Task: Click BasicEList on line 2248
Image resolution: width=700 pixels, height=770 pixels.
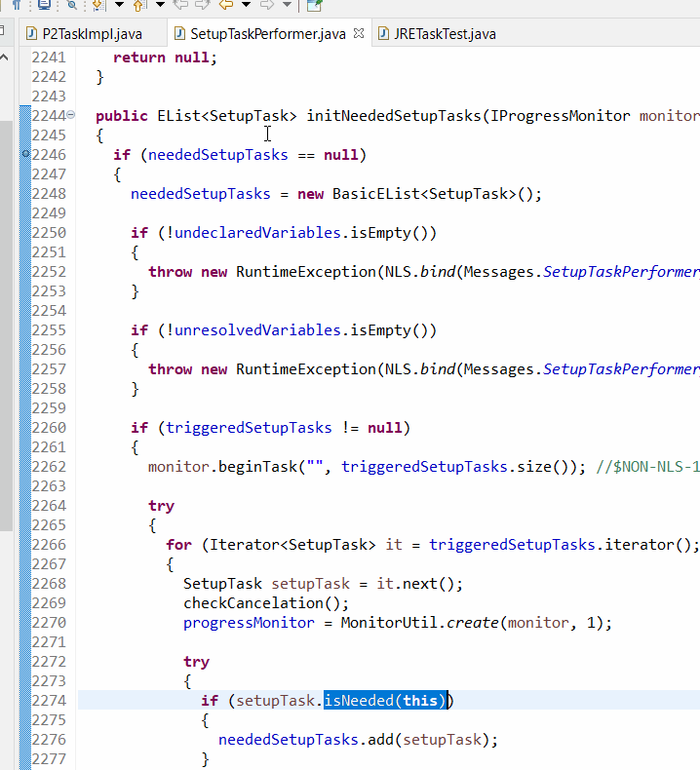Action: pos(375,194)
